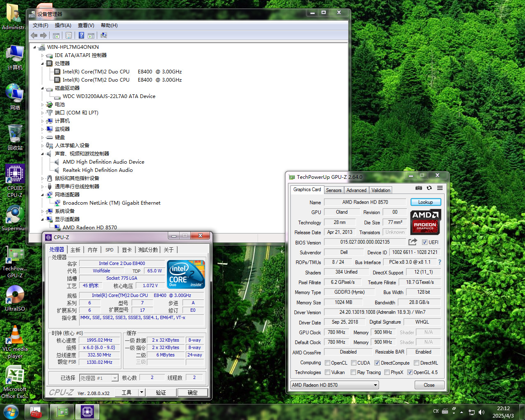525x420 pixels.
Task: Select Broadcom NetLink Gigabit Ethernet entry
Action: point(111,203)
